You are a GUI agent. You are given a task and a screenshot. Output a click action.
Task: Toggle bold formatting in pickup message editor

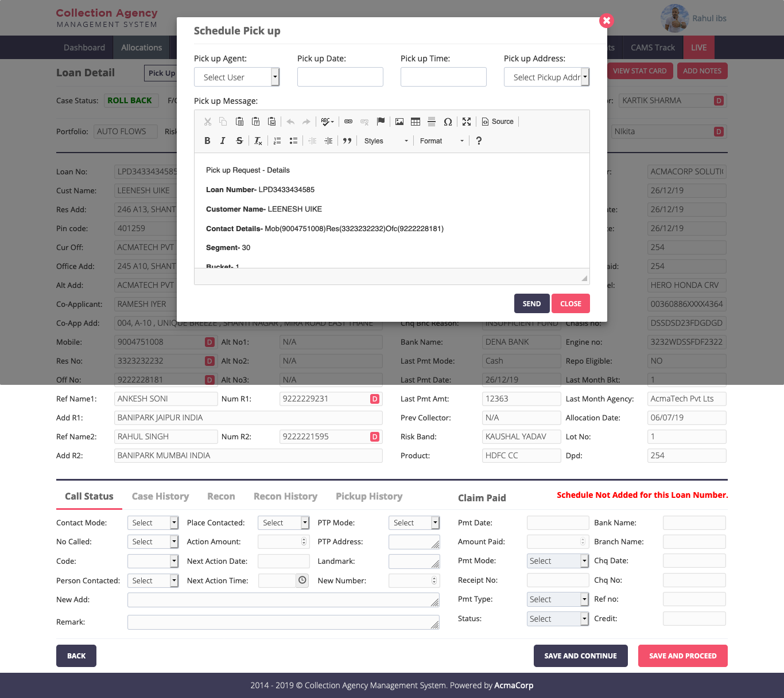tap(207, 141)
